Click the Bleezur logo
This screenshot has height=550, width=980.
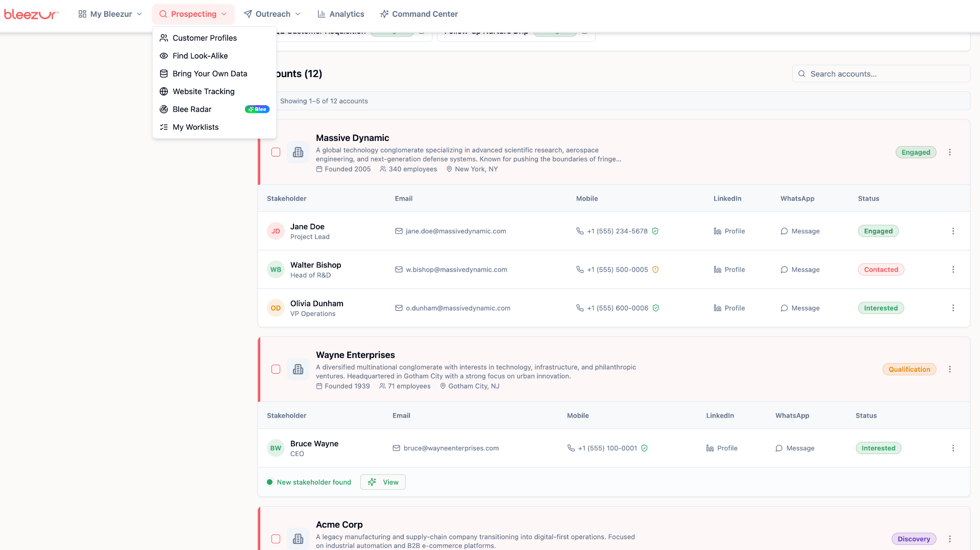(x=31, y=14)
